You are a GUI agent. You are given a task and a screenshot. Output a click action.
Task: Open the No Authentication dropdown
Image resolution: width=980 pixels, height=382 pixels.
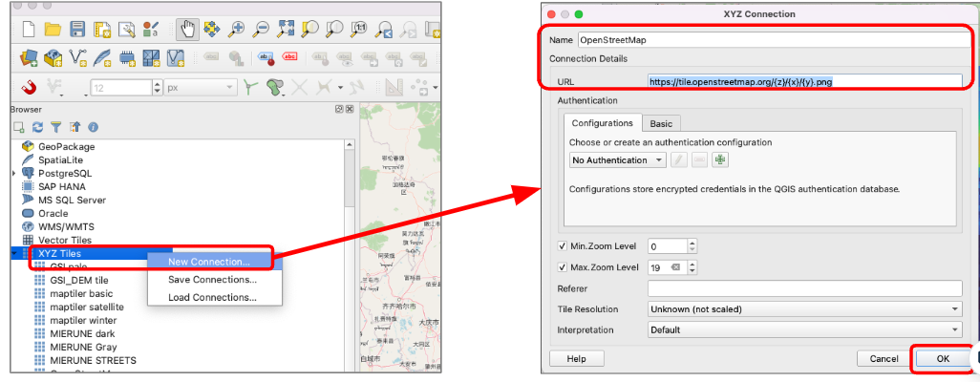point(618,160)
